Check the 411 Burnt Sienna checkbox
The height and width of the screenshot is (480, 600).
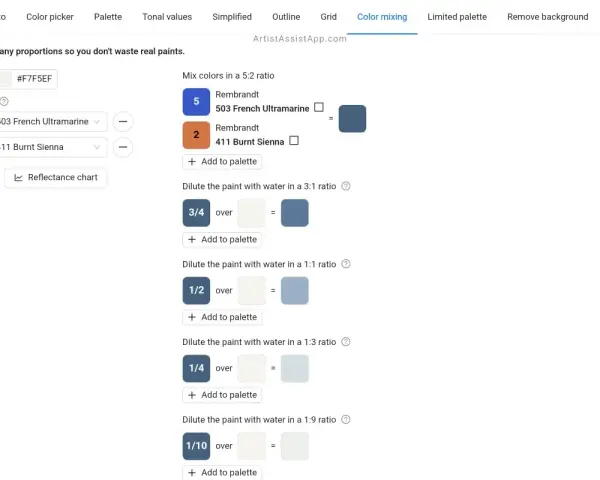[x=294, y=140]
